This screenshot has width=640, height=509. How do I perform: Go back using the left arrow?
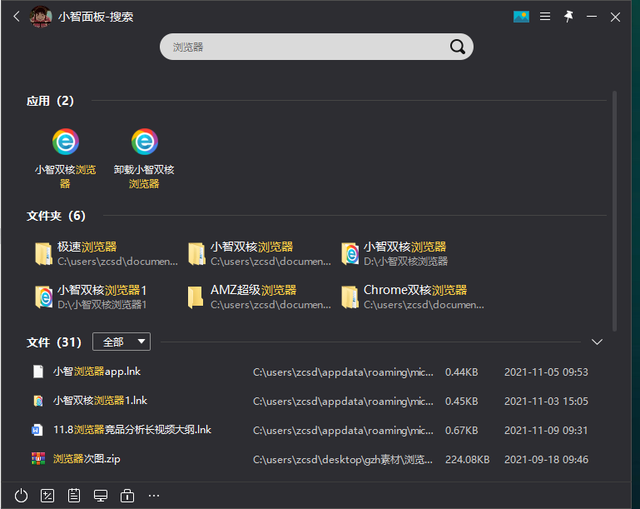[x=16, y=17]
